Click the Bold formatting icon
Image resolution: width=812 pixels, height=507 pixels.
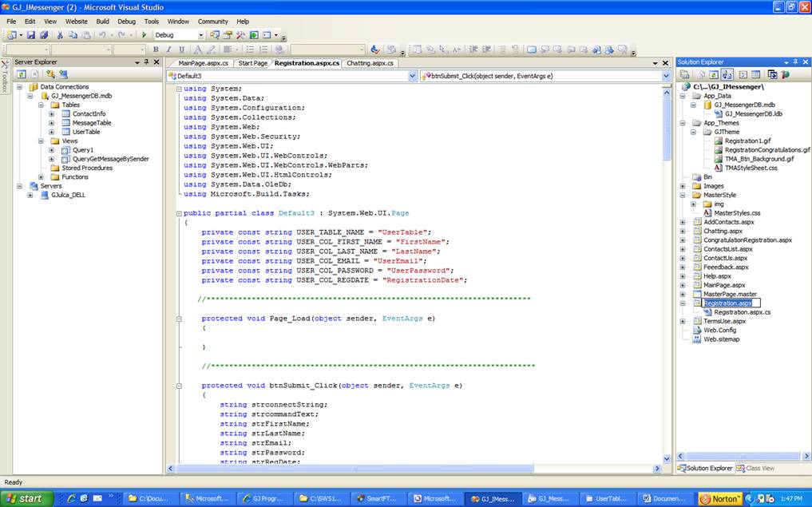pos(156,50)
